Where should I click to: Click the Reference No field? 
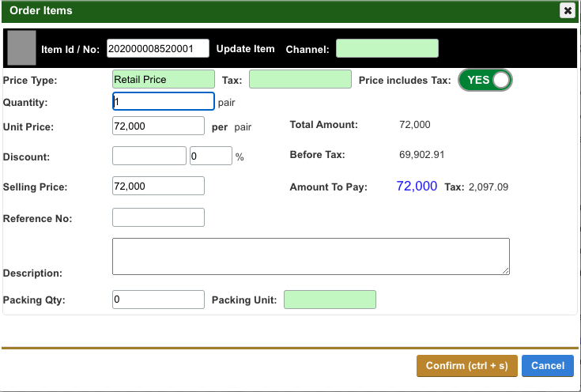[x=158, y=217]
